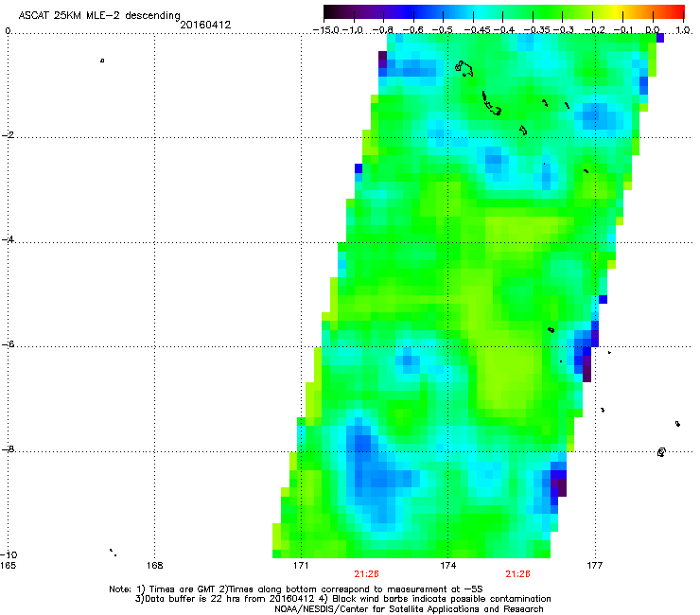700x615 pixels.
Task: Click the longitude axis label 171
Action: pos(301,566)
